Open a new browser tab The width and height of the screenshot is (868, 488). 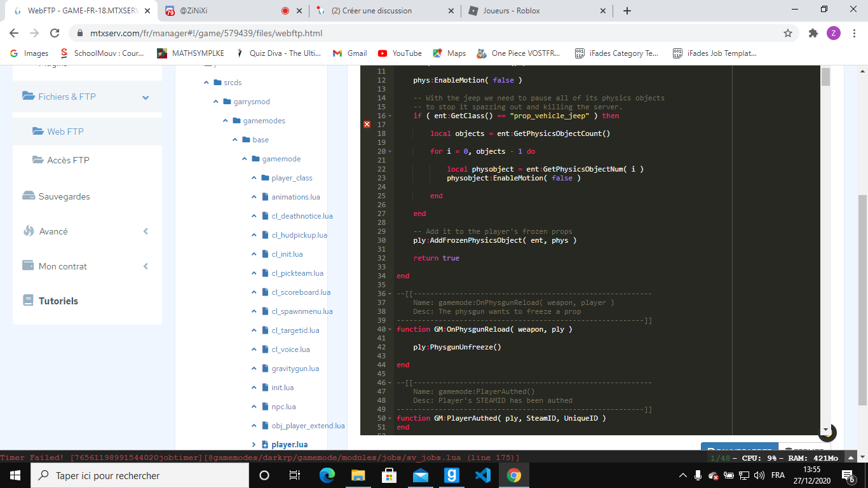coord(627,11)
